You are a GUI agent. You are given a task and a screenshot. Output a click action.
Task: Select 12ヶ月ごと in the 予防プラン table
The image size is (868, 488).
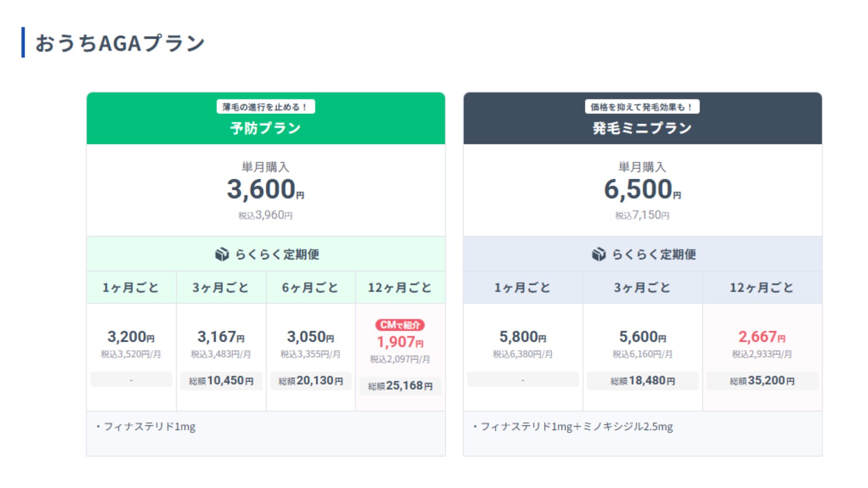(400, 288)
